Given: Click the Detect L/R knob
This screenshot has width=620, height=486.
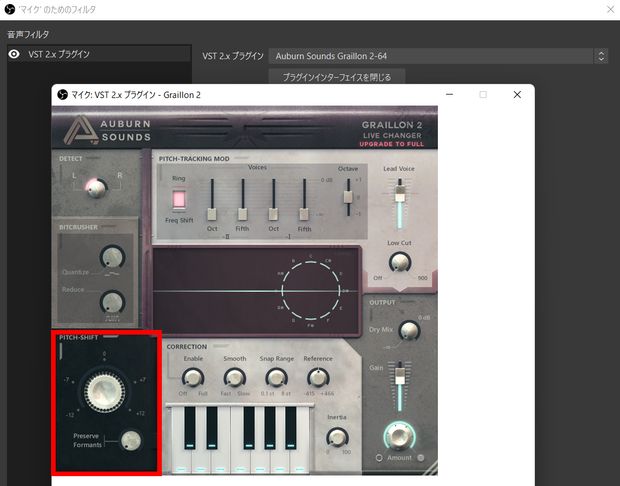Looking at the screenshot, I should (96, 187).
